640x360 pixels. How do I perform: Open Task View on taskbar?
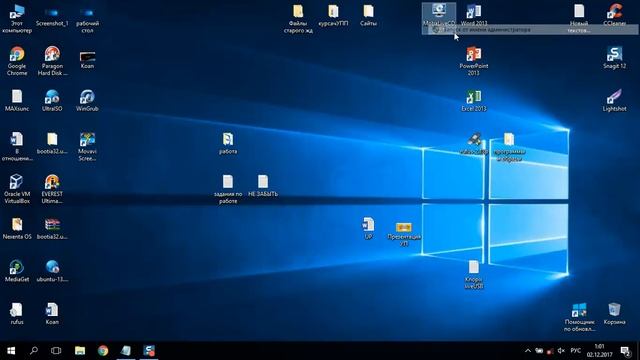tap(56, 351)
